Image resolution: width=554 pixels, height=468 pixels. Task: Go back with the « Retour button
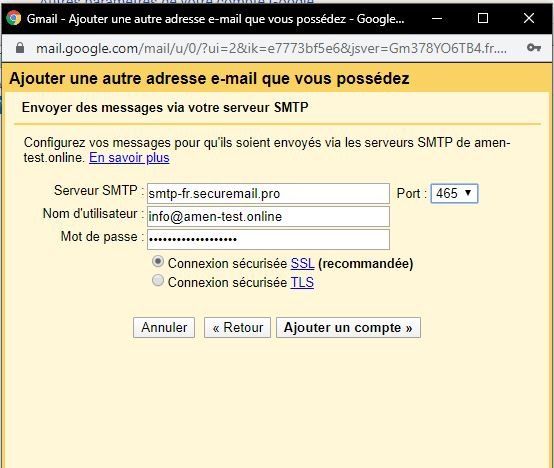(237, 327)
